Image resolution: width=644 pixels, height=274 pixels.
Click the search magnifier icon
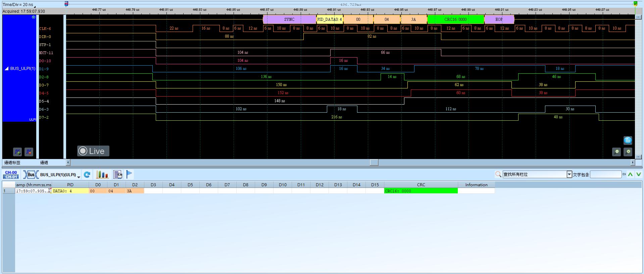click(x=498, y=174)
